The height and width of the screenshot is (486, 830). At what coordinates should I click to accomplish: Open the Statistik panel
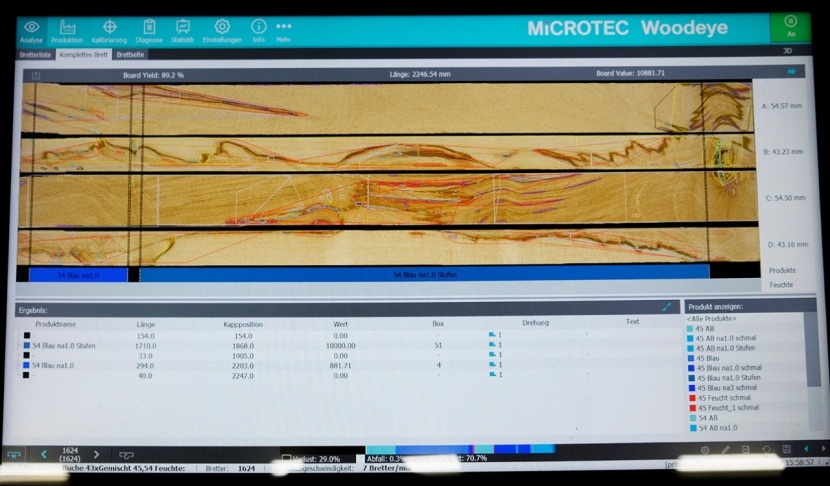pyautogui.click(x=183, y=30)
